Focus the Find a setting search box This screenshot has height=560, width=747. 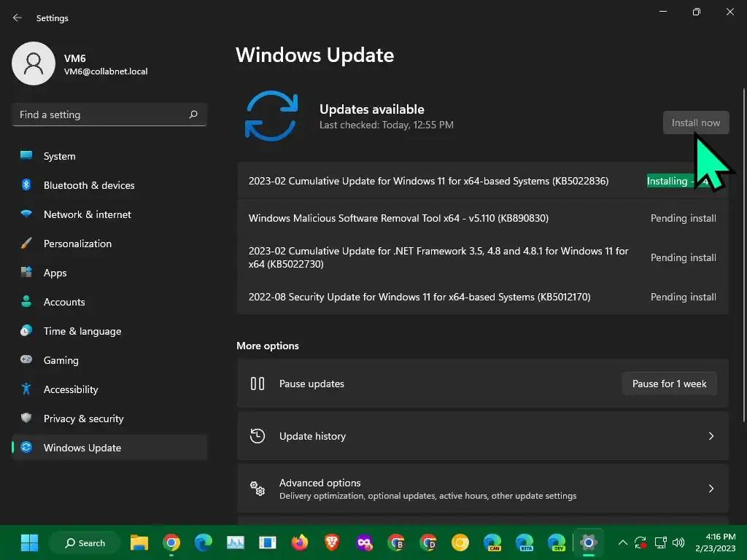click(x=109, y=114)
